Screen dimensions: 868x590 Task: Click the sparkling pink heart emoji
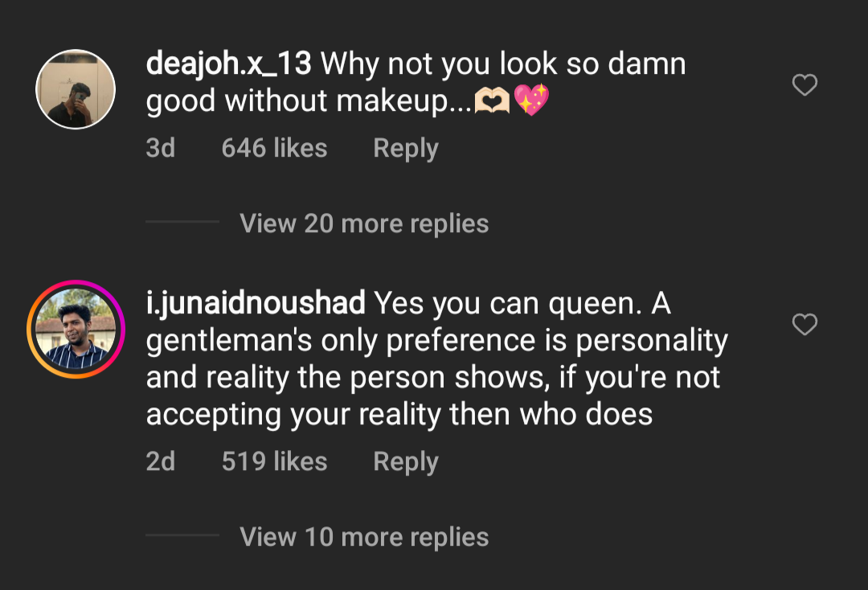tap(531, 100)
